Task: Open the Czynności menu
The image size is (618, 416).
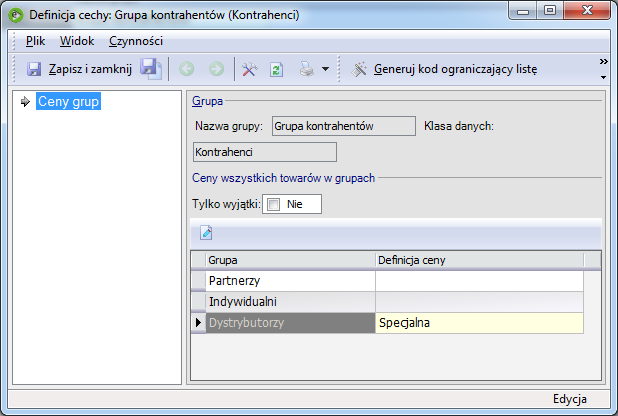Action: tap(136, 41)
